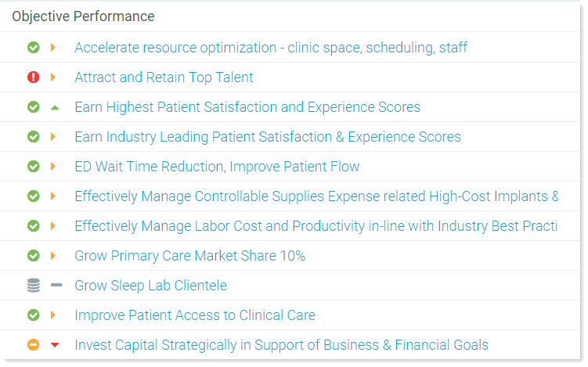Click database stack icon beside Grow Sleep Lab Clientele
This screenshot has height=367, width=588.
tap(33, 286)
